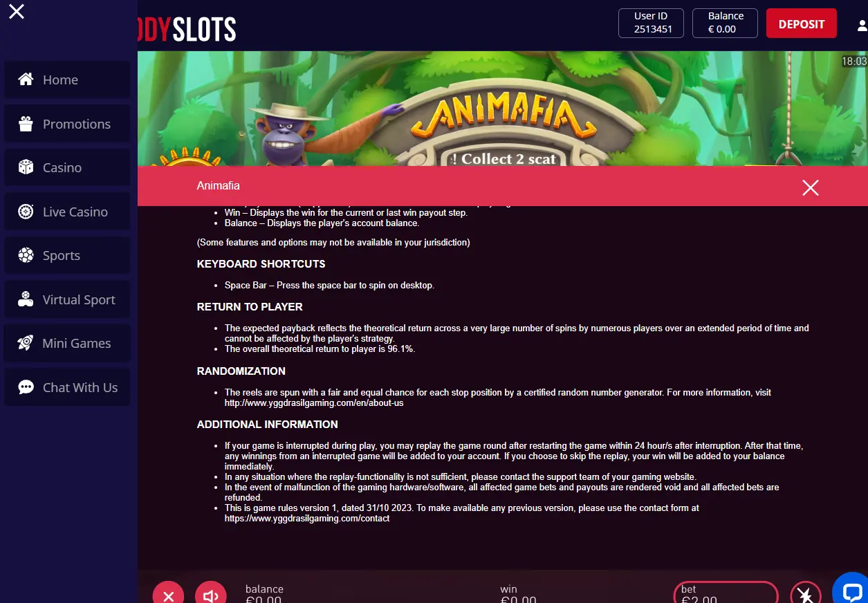Screen dimensions: 868x603
Task: Open Live Casino from the sidebar
Action: [67, 212]
